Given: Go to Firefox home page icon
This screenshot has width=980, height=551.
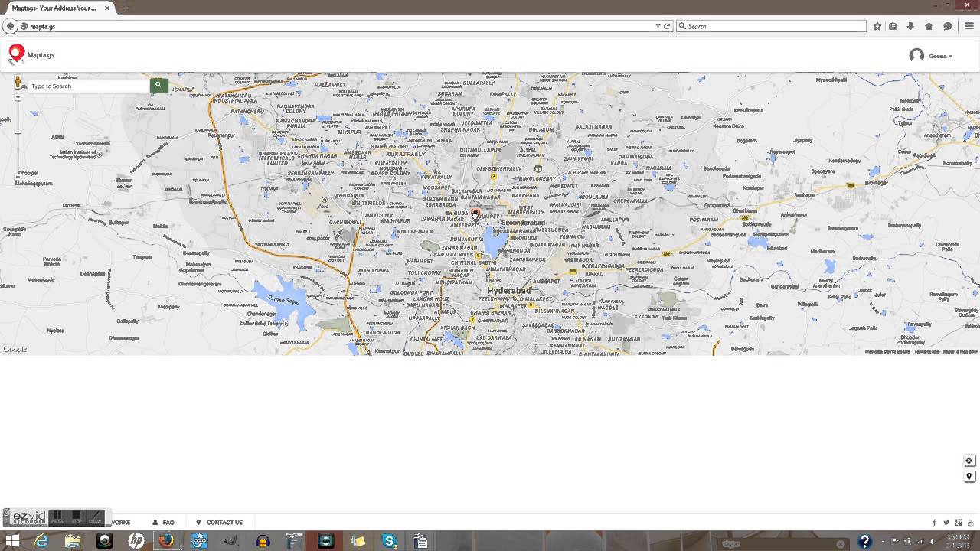Looking at the screenshot, I should (x=929, y=26).
